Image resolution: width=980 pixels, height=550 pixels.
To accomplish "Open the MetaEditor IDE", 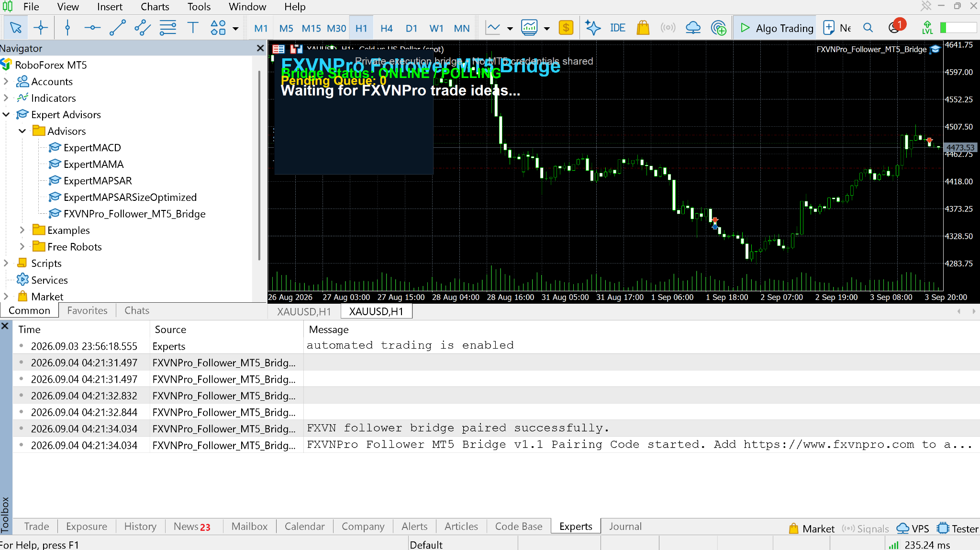I will (x=618, y=28).
